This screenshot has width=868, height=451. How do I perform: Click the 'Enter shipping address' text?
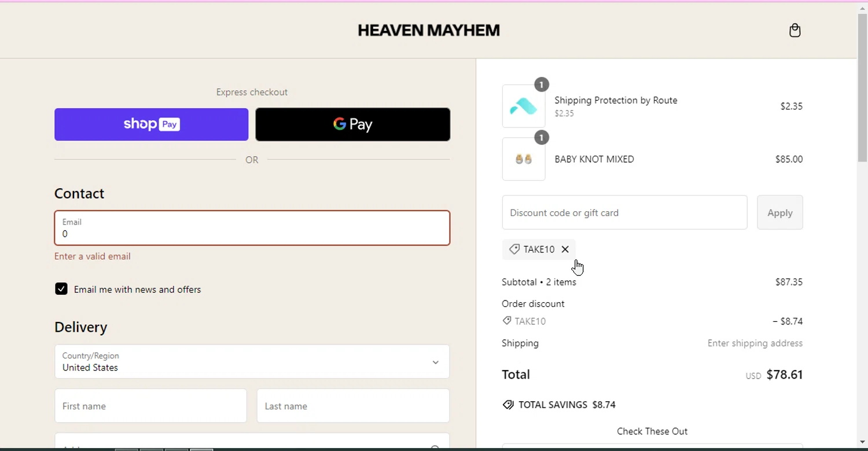point(755,343)
